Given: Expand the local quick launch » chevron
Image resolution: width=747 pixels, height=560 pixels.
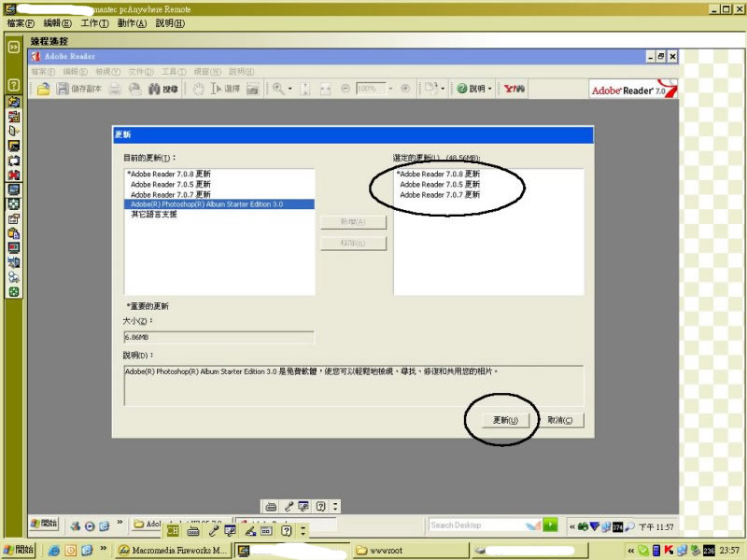Looking at the screenshot, I should [104, 549].
